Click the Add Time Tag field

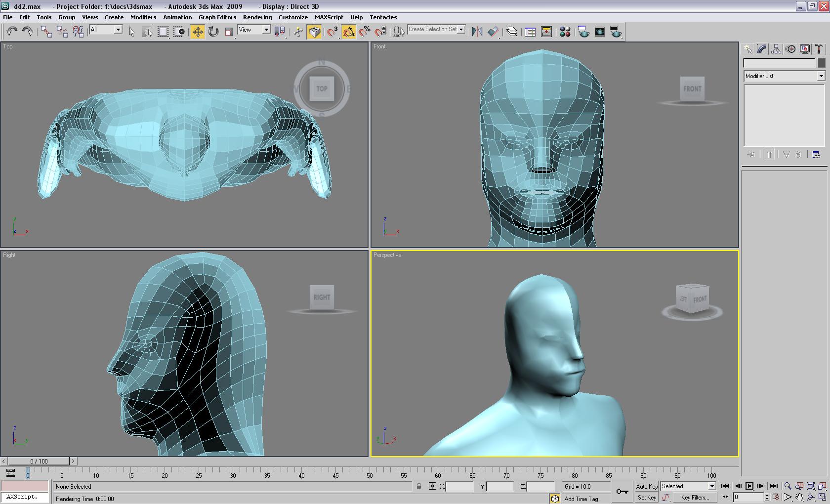[586, 499]
